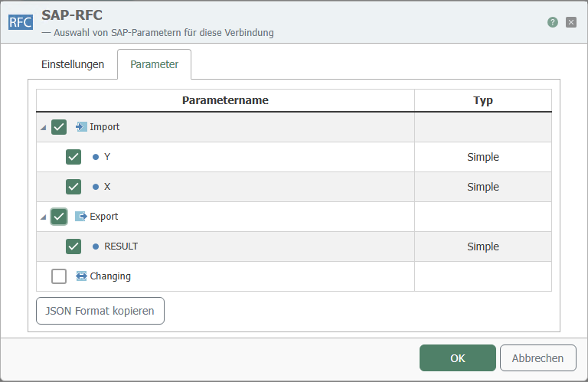Open help via the question mark icon

click(x=552, y=23)
